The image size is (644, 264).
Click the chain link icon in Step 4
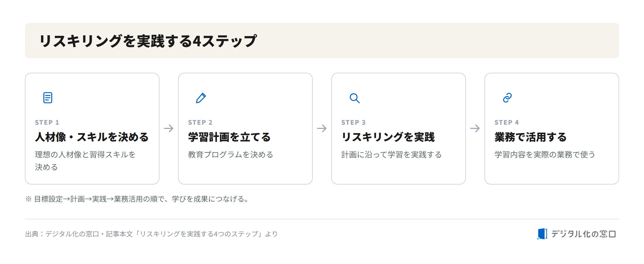click(x=507, y=98)
